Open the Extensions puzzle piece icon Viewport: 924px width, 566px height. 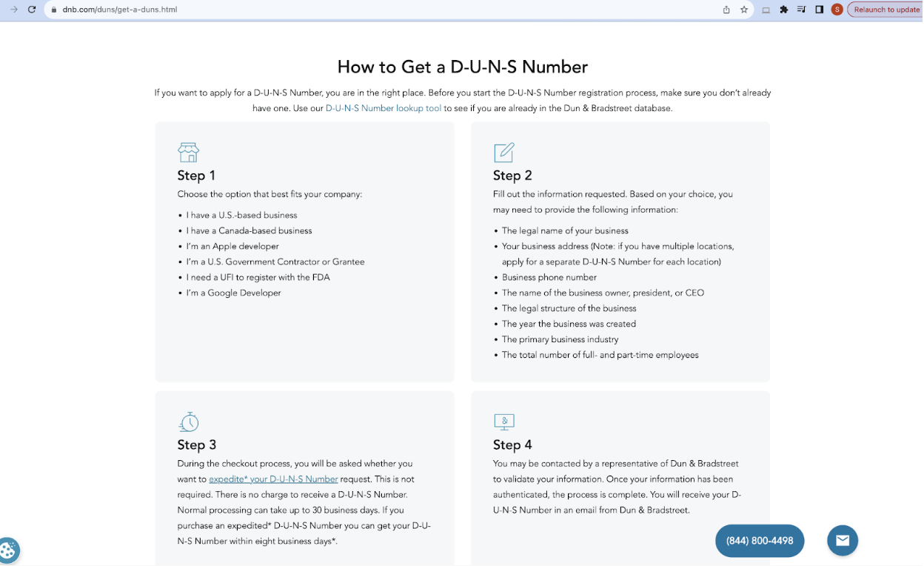tap(784, 10)
